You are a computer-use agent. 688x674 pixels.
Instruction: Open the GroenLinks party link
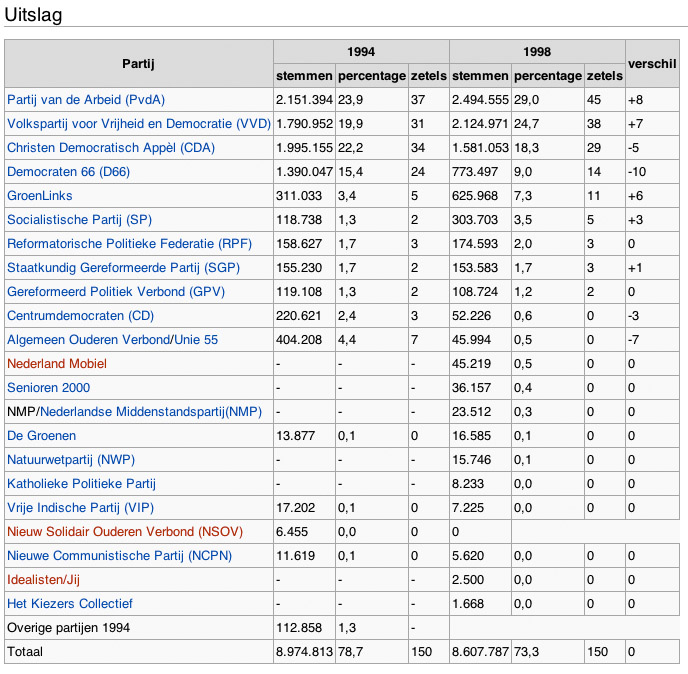tap(40, 196)
